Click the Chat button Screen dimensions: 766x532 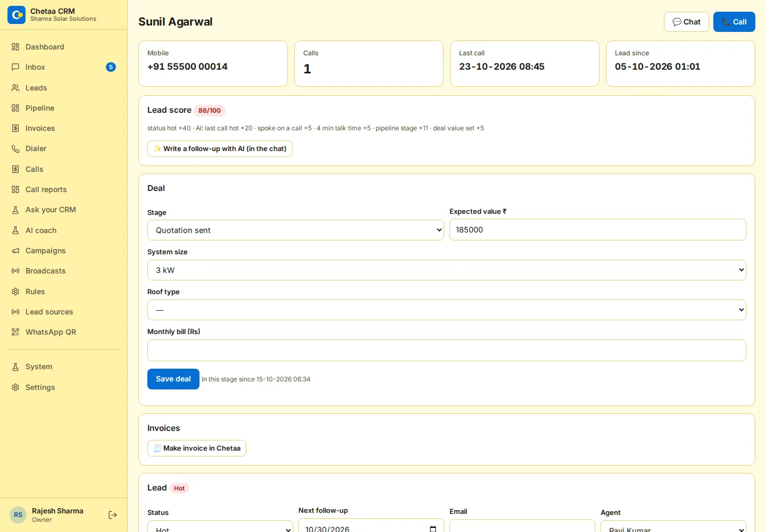[x=686, y=22]
